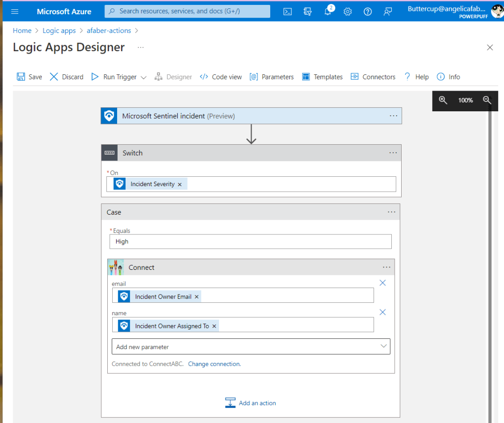Click the help question mark in header
The height and width of the screenshot is (423, 504).
point(368,11)
